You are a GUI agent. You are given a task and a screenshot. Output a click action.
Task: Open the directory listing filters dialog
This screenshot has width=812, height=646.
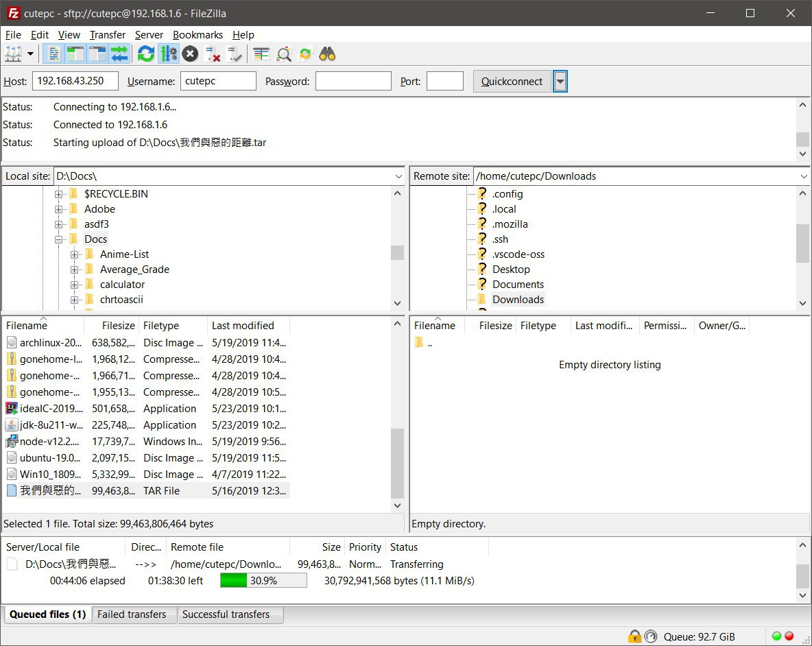[x=261, y=53]
